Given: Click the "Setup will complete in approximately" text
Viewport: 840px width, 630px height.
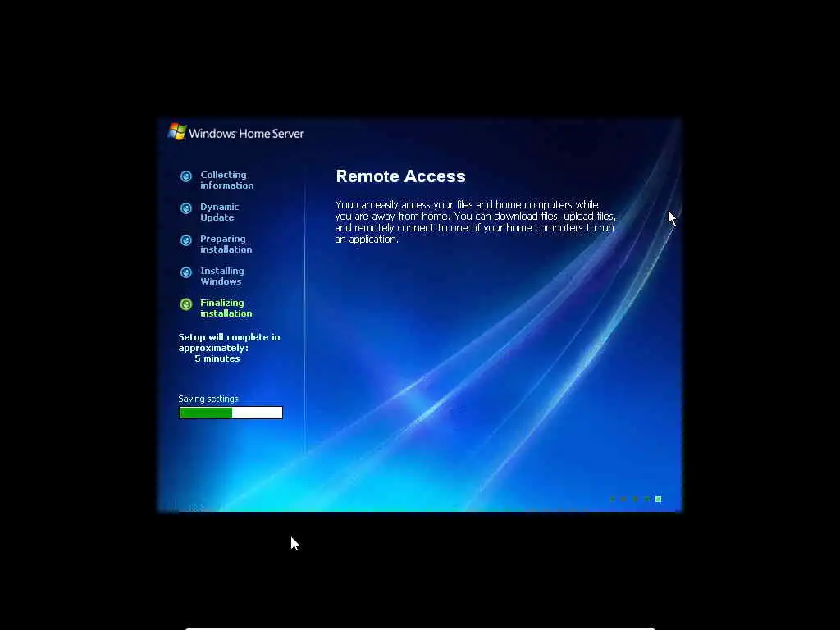Looking at the screenshot, I should [230, 342].
